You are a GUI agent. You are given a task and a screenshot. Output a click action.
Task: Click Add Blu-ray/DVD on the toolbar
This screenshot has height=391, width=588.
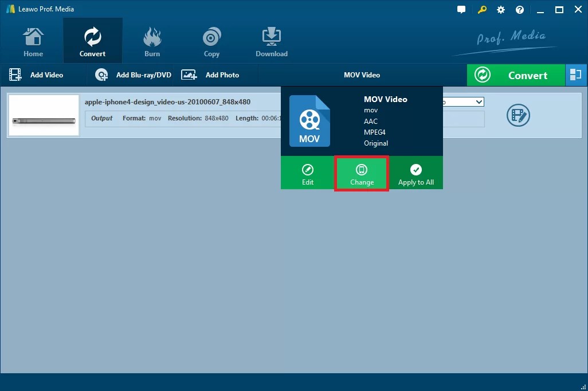[131, 75]
